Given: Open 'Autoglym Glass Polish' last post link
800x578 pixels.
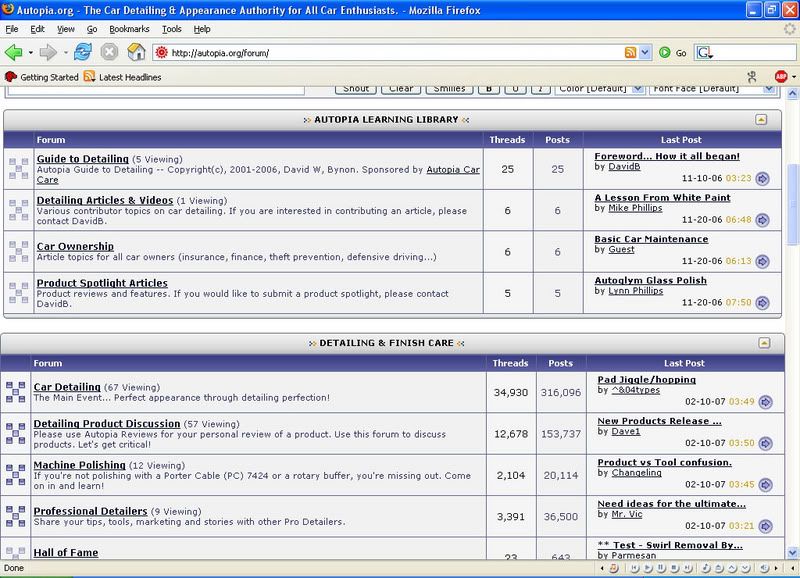Looking at the screenshot, I should click(x=651, y=280).
